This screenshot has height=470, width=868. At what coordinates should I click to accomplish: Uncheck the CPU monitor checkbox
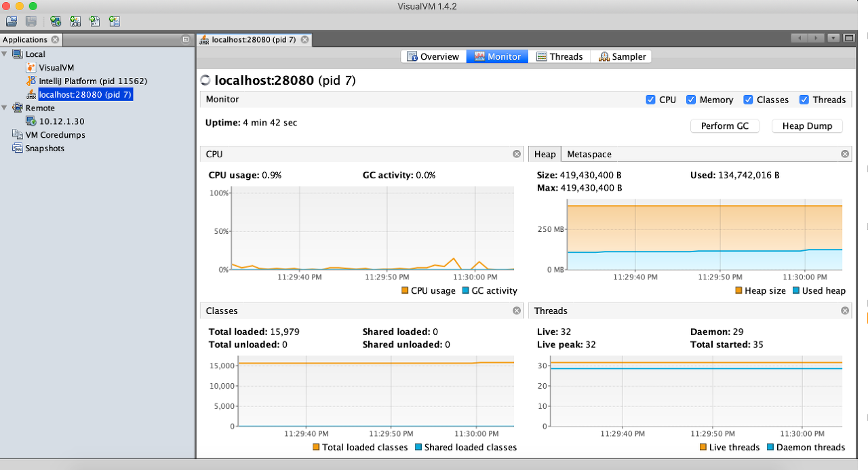[651, 100]
